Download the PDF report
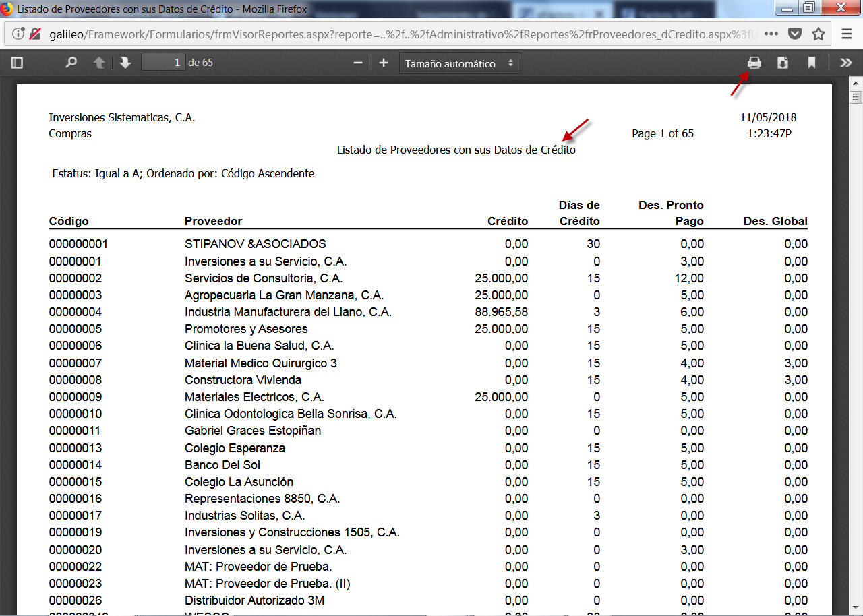 click(783, 63)
